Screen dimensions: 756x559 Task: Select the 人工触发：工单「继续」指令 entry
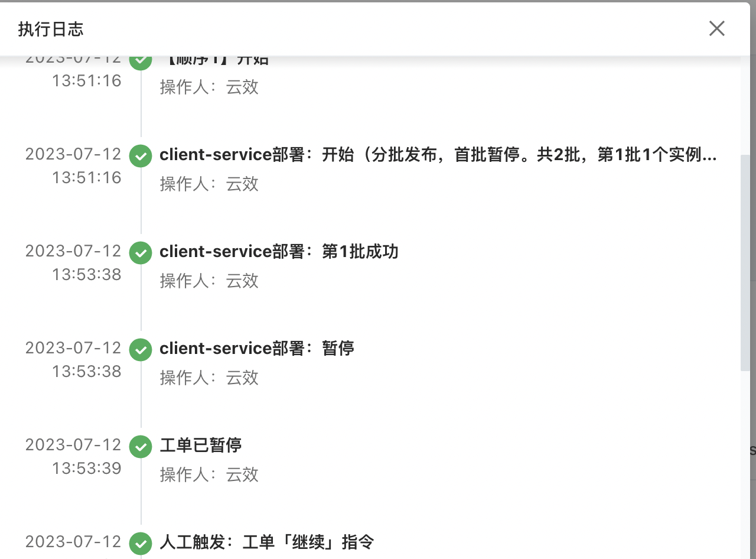pos(267,542)
